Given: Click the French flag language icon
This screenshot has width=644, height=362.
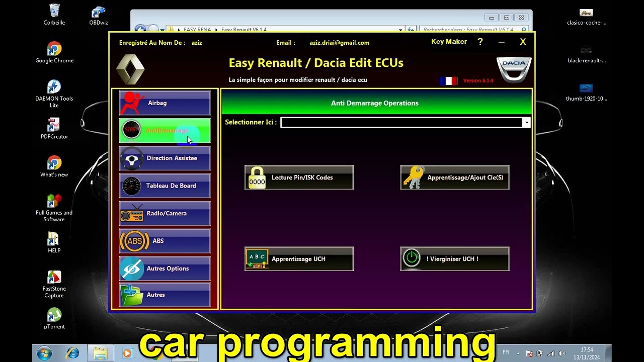Looking at the screenshot, I should pyautogui.click(x=448, y=80).
